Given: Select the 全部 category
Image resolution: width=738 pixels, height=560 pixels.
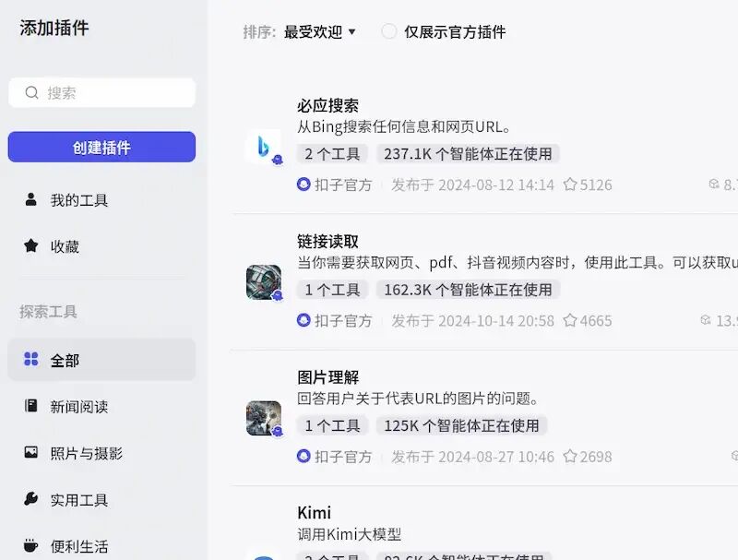Looking at the screenshot, I should (x=101, y=360).
